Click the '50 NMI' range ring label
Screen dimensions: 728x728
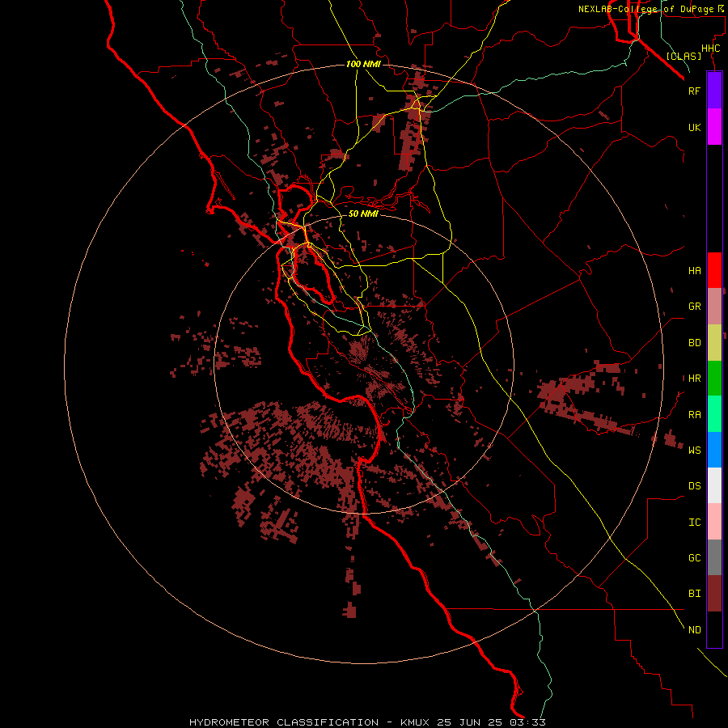363,214
